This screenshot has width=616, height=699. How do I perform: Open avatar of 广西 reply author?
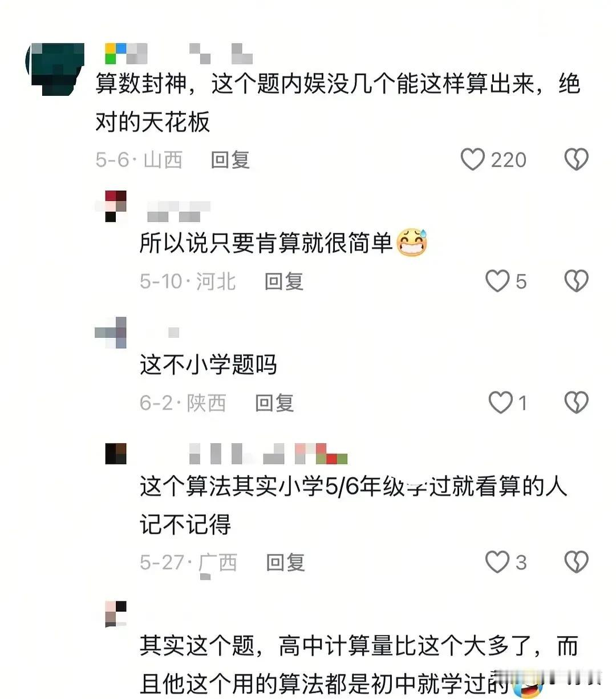116,454
